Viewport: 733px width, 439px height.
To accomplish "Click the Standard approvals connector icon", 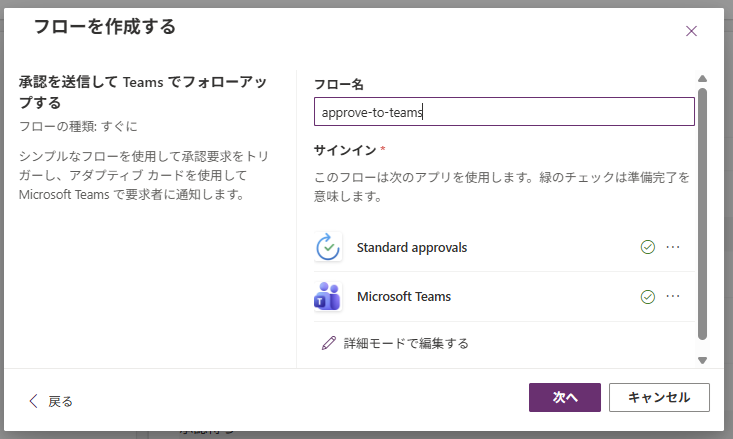I will point(328,247).
